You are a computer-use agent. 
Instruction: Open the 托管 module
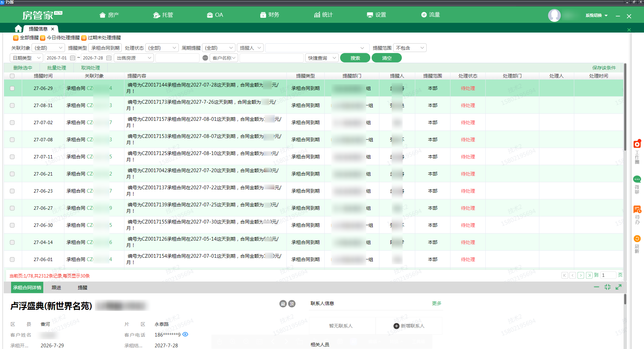(x=163, y=15)
